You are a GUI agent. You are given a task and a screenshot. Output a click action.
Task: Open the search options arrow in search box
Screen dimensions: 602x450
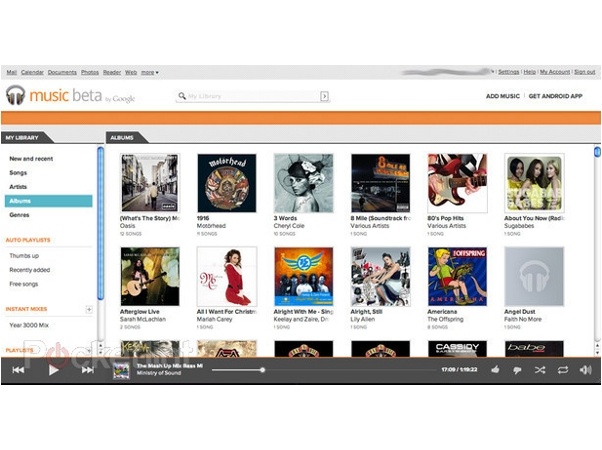tap(324, 96)
